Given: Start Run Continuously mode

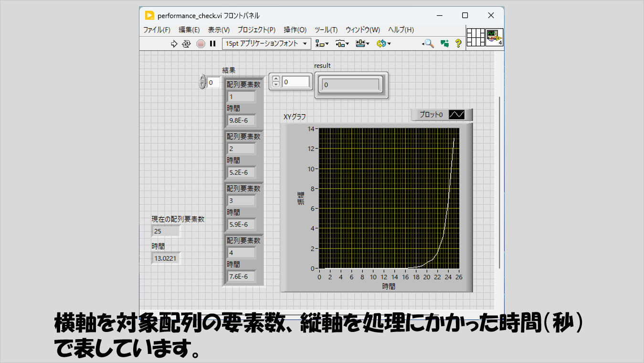Looking at the screenshot, I should pyautogui.click(x=187, y=43).
